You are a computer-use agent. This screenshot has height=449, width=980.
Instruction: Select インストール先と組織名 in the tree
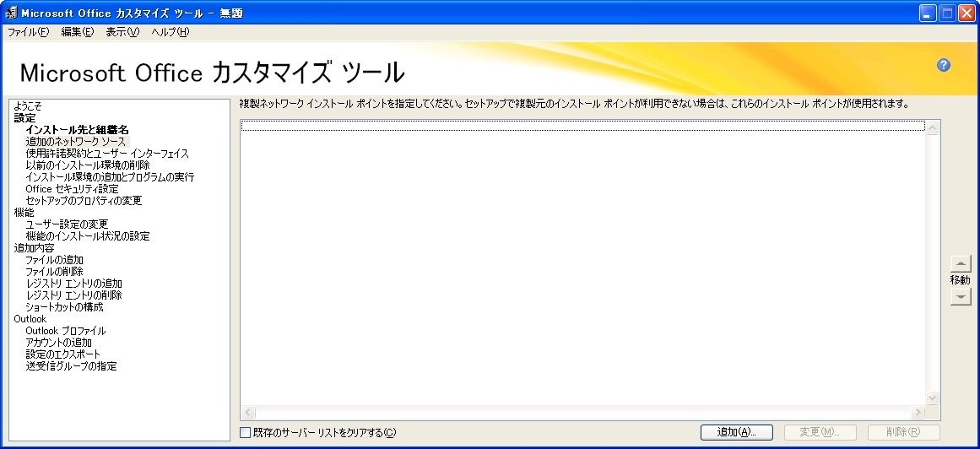[x=77, y=130]
